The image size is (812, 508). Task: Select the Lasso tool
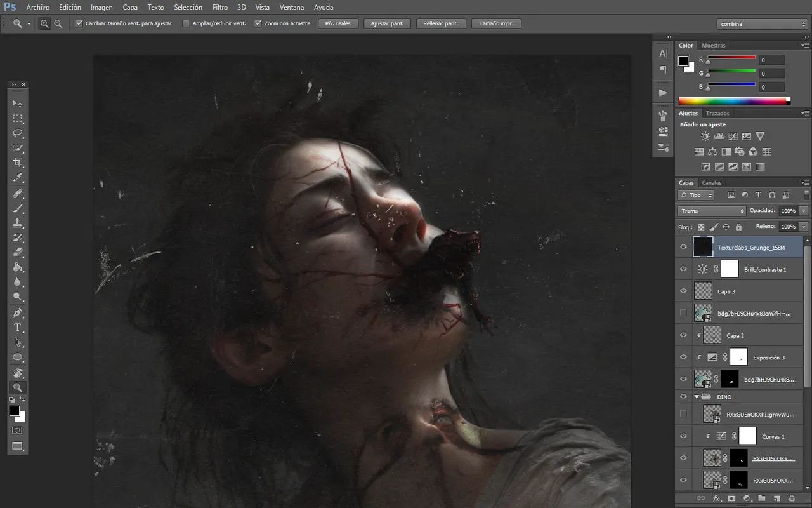18,133
